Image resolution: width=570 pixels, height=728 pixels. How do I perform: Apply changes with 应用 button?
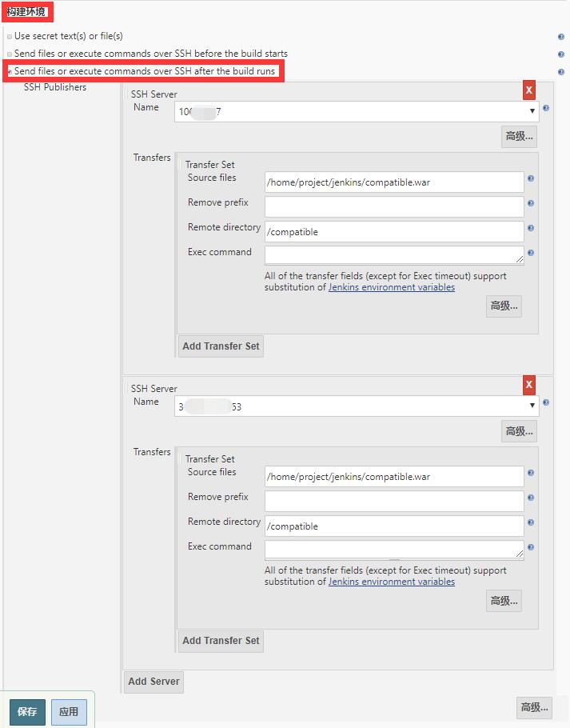click(69, 712)
